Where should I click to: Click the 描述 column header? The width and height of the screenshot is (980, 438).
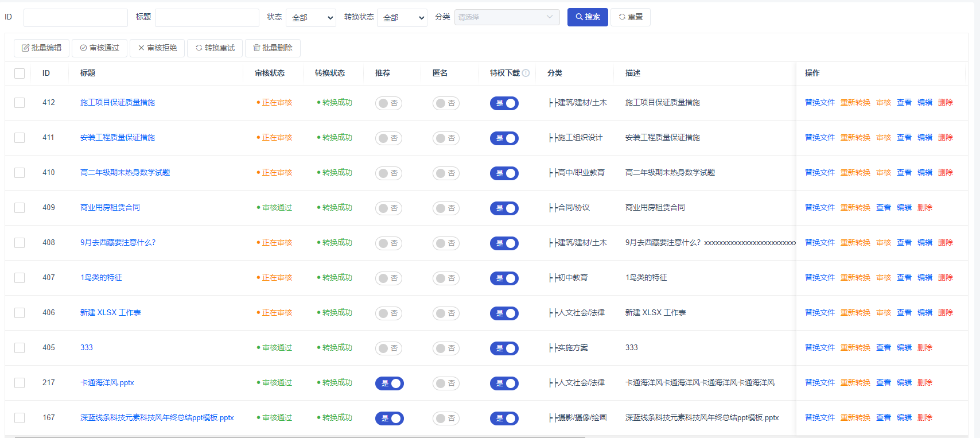click(633, 73)
